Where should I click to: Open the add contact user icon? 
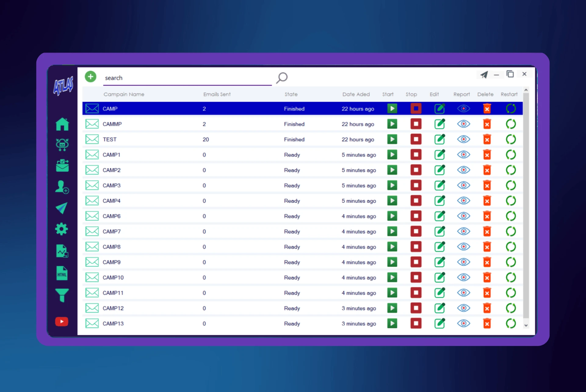pyautogui.click(x=62, y=187)
